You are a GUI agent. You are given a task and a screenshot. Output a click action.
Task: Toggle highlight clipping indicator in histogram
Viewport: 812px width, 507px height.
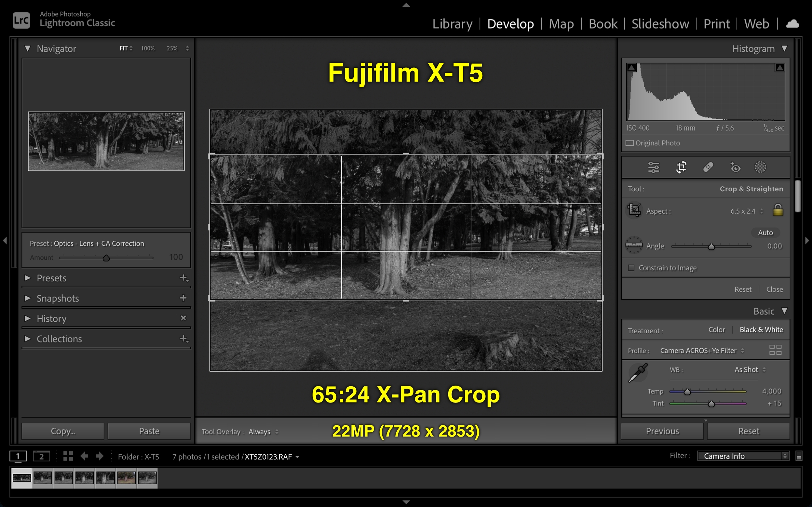(780, 68)
